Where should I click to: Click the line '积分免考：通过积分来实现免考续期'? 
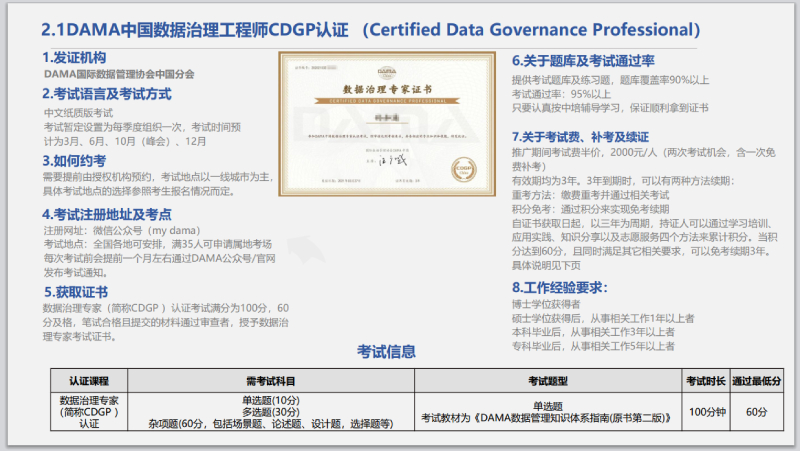click(590, 209)
